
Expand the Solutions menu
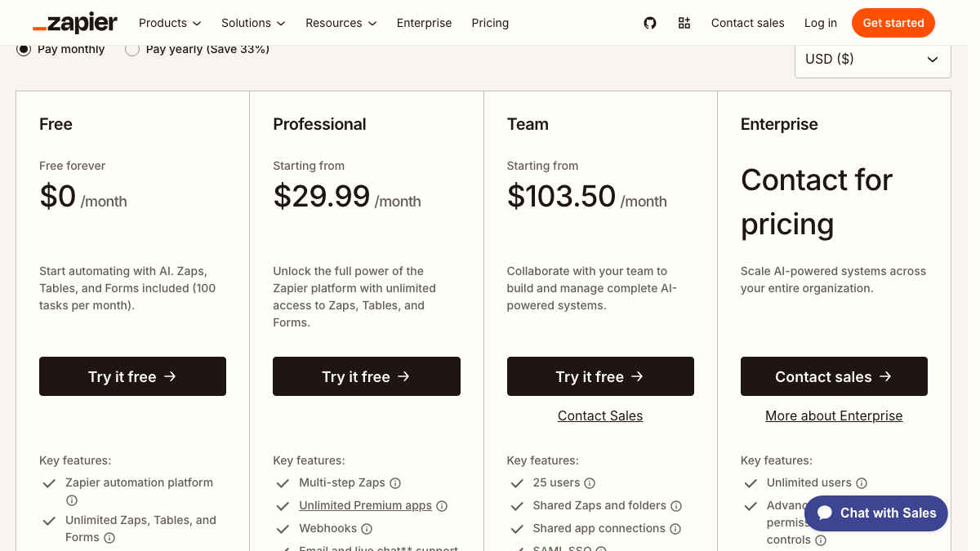tap(253, 23)
